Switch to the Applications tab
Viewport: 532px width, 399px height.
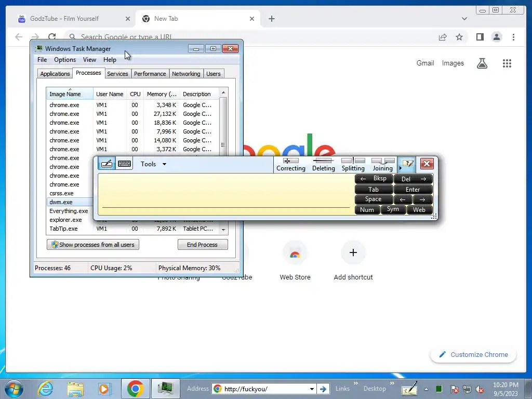point(55,74)
